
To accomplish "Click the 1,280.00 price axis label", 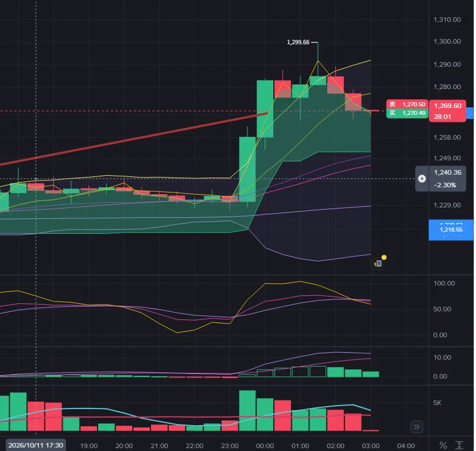I will tap(447, 87).
